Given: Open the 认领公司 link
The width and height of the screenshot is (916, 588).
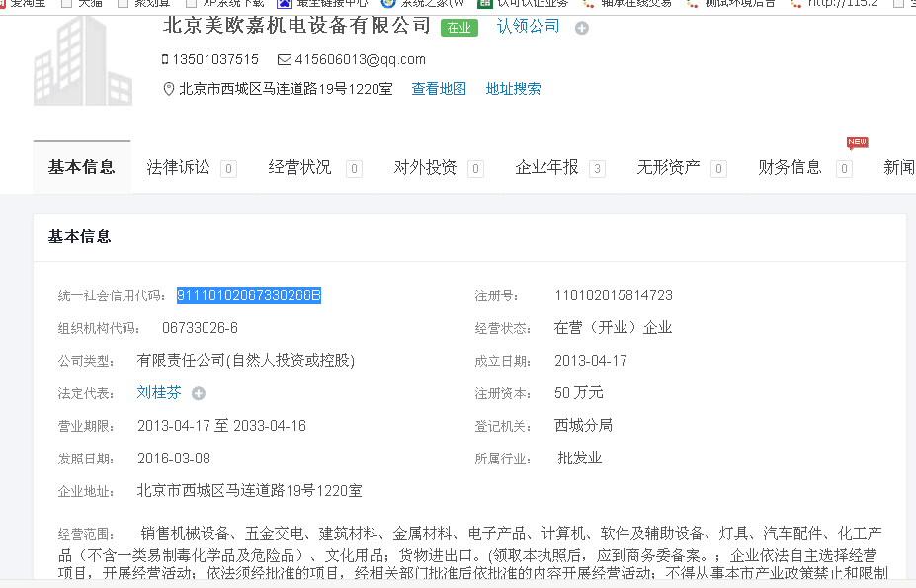Looking at the screenshot, I should 528,26.
